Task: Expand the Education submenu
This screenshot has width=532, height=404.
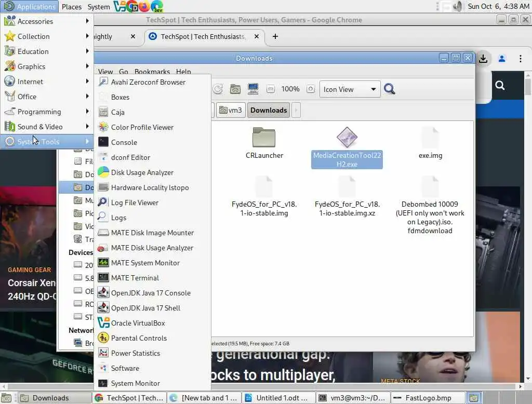Action: (47, 51)
